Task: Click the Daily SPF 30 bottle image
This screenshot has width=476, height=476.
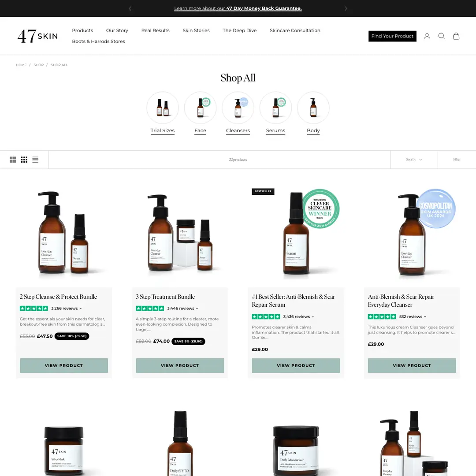Action: pos(180,443)
